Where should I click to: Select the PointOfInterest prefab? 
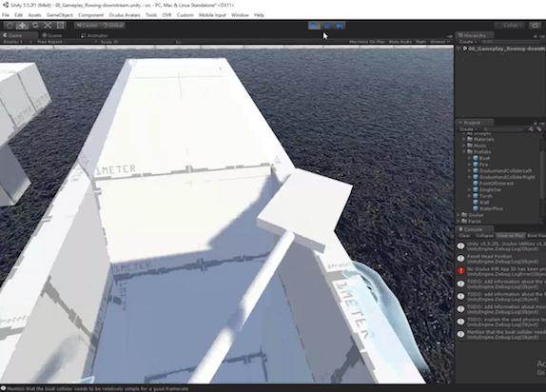click(494, 184)
